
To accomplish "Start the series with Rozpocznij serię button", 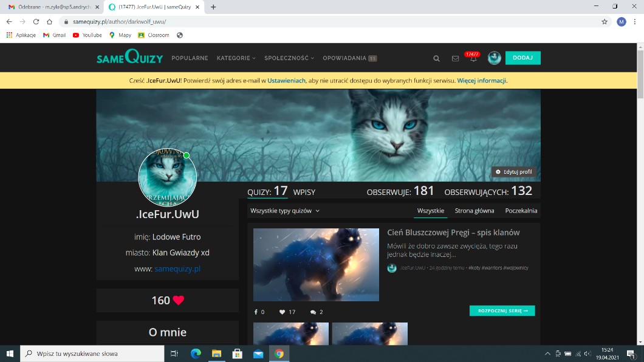I will pos(502,310).
